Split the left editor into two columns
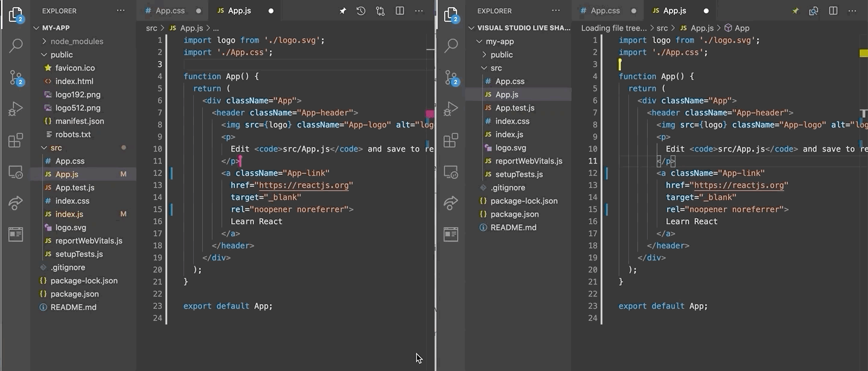This screenshot has width=868, height=371. (x=399, y=10)
